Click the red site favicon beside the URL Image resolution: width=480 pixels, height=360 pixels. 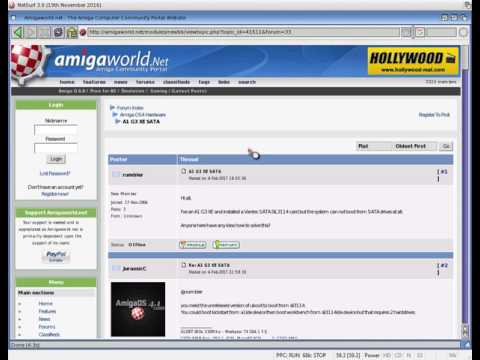[x=83, y=32]
